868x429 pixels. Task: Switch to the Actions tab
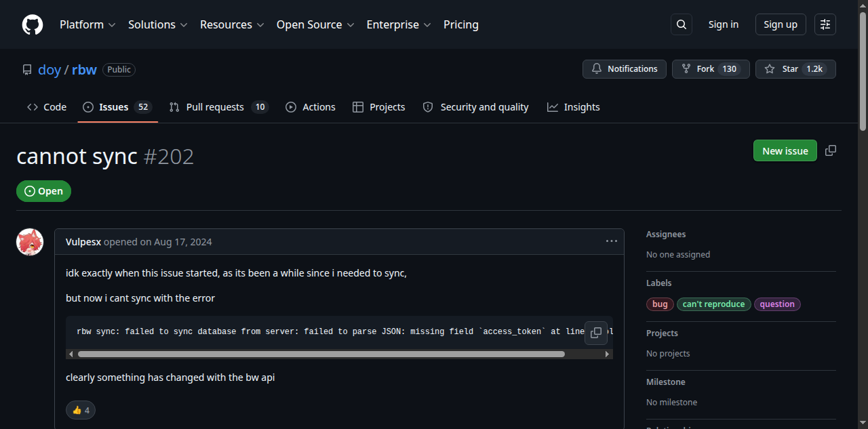point(310,106)
